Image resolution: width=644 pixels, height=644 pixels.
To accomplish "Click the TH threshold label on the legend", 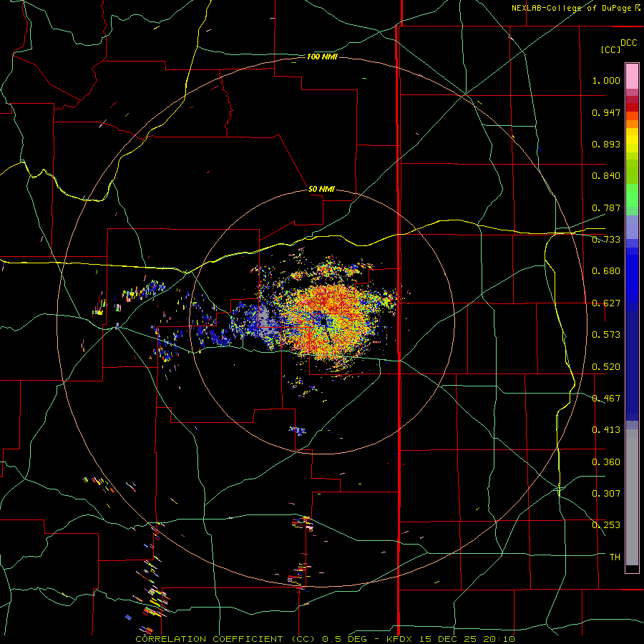I will [x=615, y=557].
